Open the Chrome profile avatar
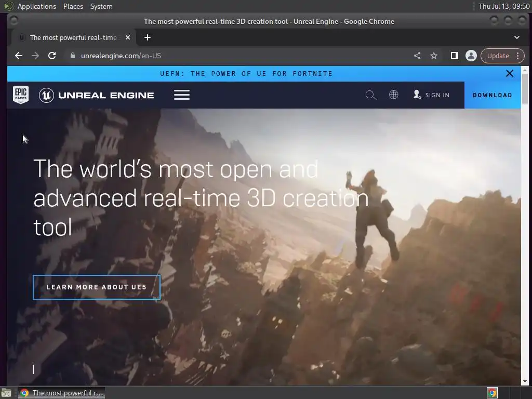 pyautogui.click(x=471, y=56)
